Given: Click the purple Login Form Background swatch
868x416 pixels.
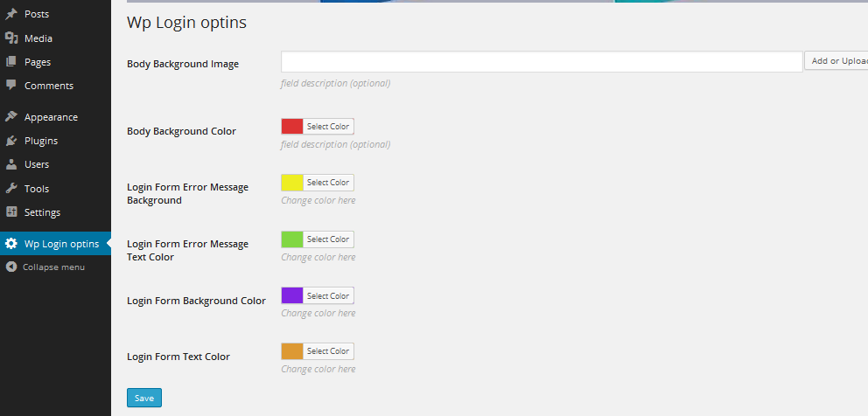Looking at the screenshot, I should 292,296.
